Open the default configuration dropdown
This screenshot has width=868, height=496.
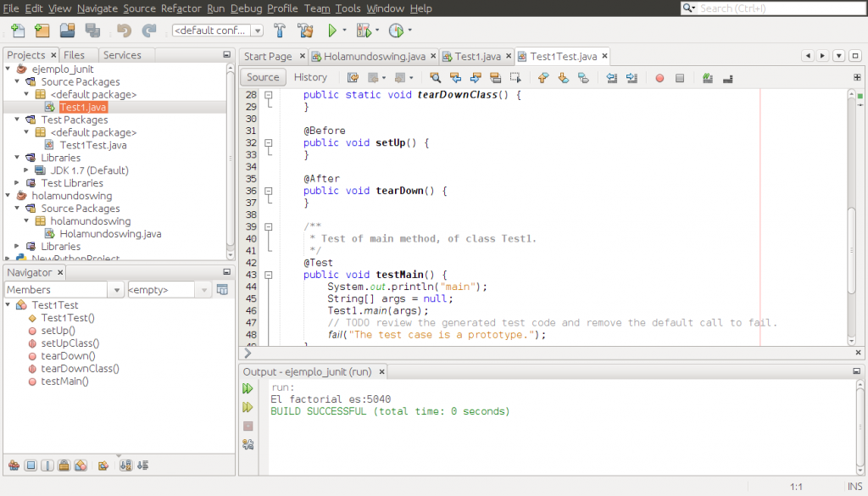pos(257,29)
